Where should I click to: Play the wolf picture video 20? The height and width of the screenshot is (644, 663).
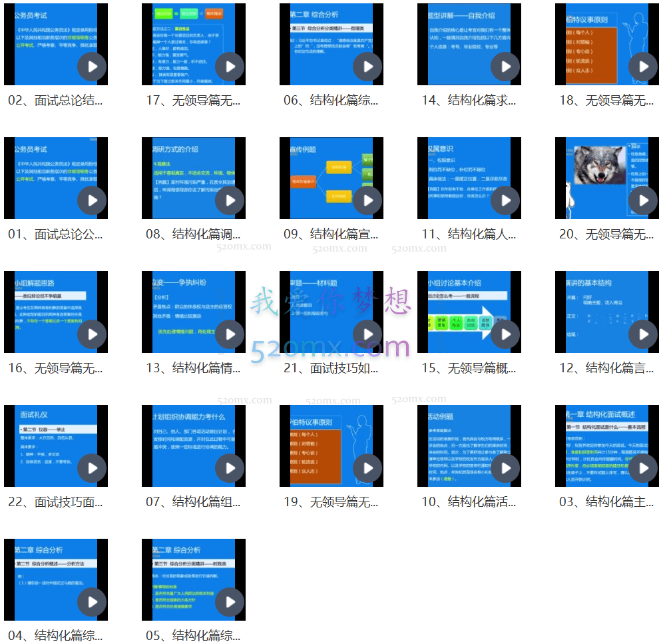(x=643, y=200)
